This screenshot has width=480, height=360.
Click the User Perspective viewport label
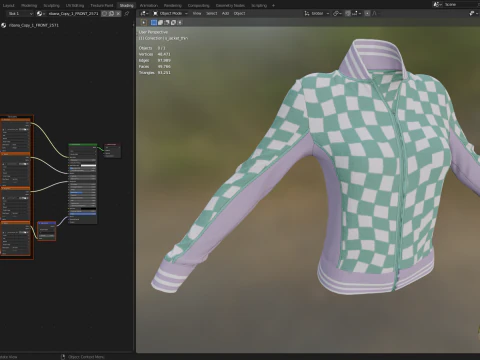pyautogui.click(x=153, y=32)
